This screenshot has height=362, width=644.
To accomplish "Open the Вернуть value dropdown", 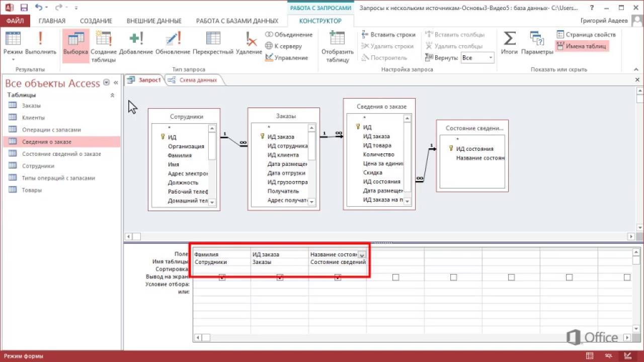I will (x=491, y=58).
